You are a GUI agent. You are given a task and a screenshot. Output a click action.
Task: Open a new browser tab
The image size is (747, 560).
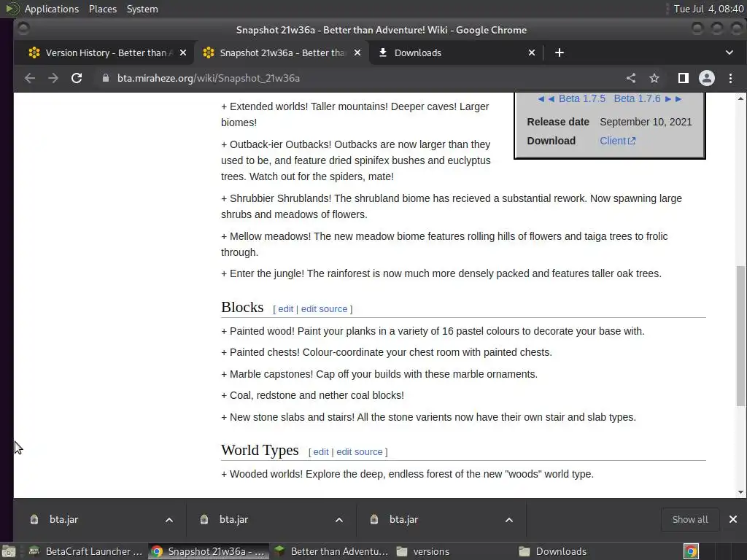[560, 52]
